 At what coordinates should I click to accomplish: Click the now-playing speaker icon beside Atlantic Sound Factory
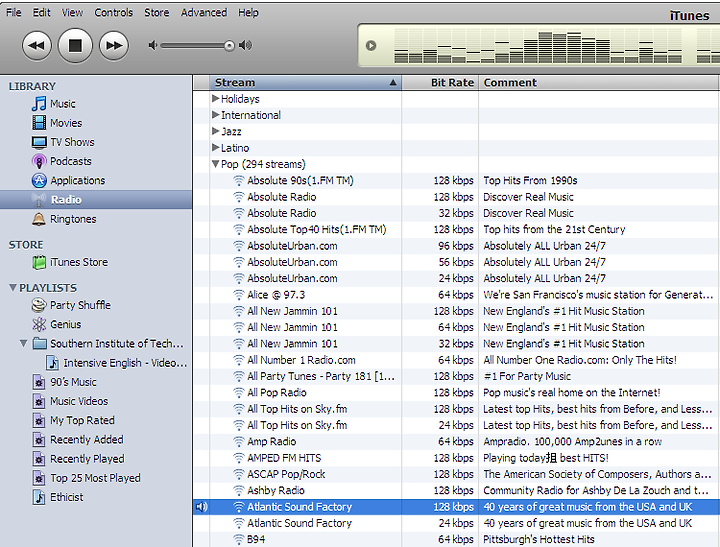tap(201, 507)
